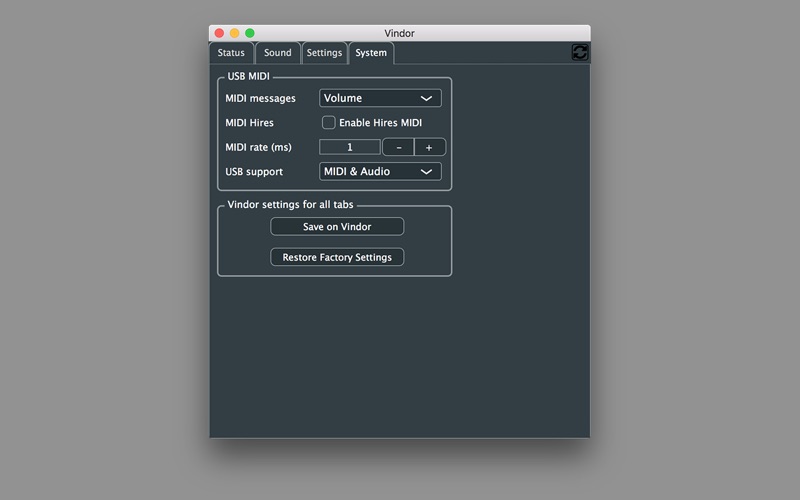Click Save on Vindor button
Screen dimensions: 800x500
click(337, 227)
